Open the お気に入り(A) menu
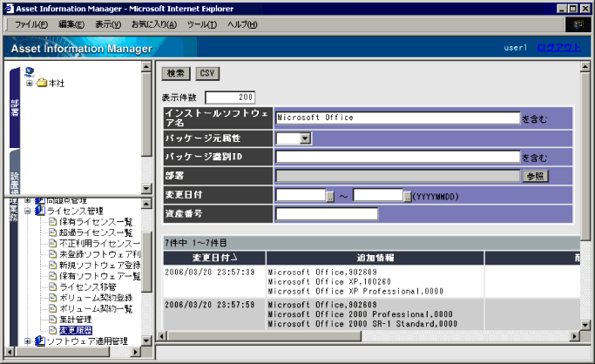This screenshot has height=364, width=595. (x=154, y=24)
